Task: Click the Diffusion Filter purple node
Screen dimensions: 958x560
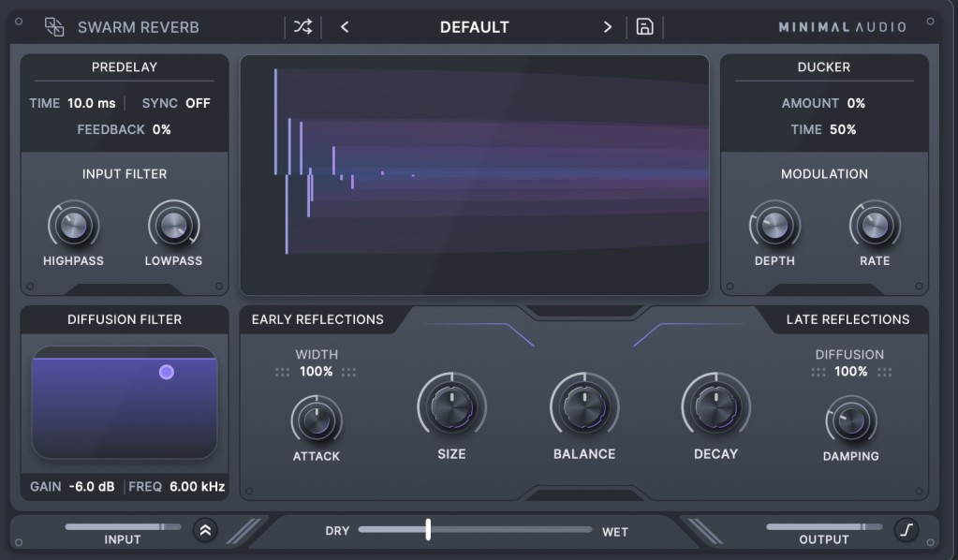Action: click(167, 372)
